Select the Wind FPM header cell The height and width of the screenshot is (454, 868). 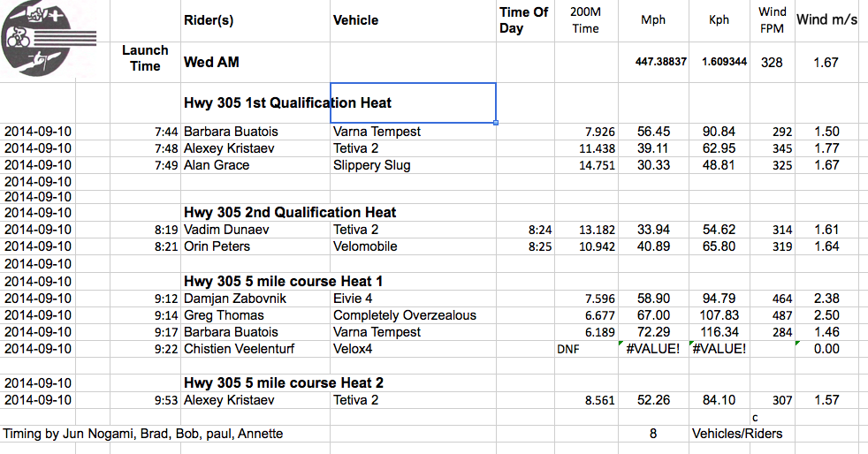tap(773, 20)
